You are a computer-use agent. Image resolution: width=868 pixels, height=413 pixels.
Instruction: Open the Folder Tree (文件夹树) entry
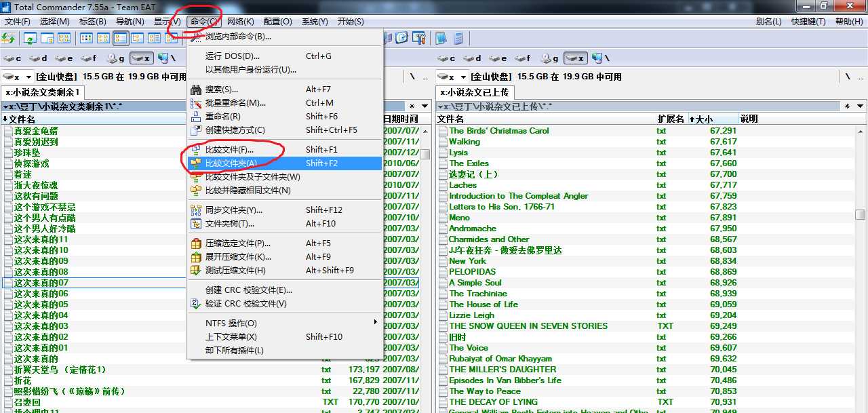tap(285, 224)
